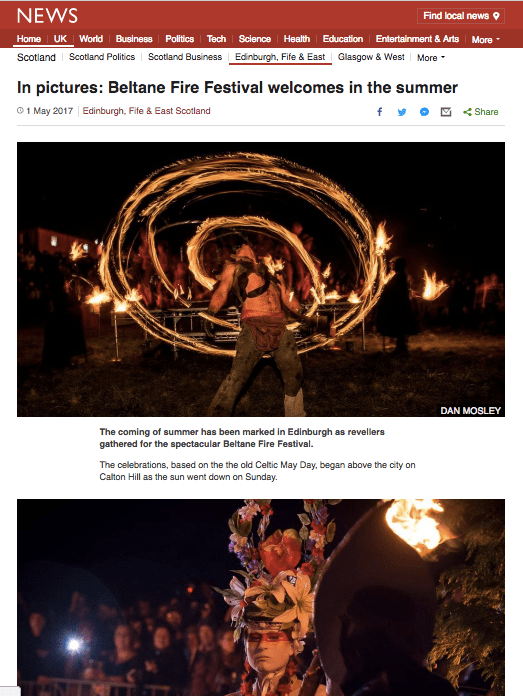Click the NEWS logo in header
The image size is (523, 696).
(47, 16)
